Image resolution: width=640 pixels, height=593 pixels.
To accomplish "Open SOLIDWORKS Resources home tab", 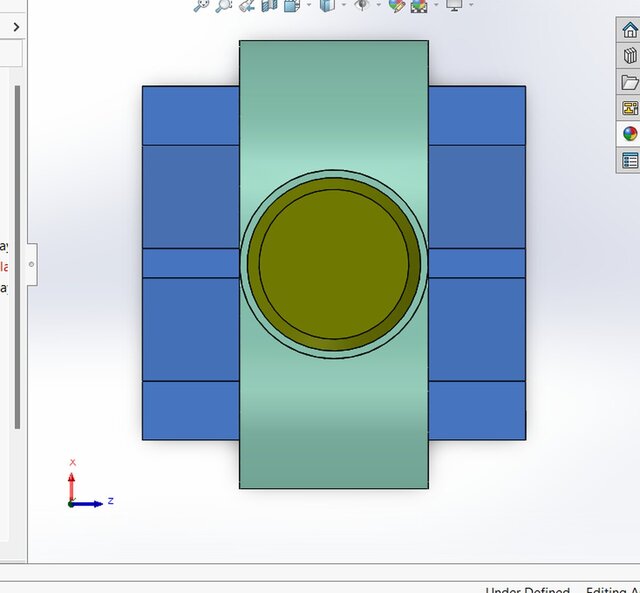I will point(629,30).
